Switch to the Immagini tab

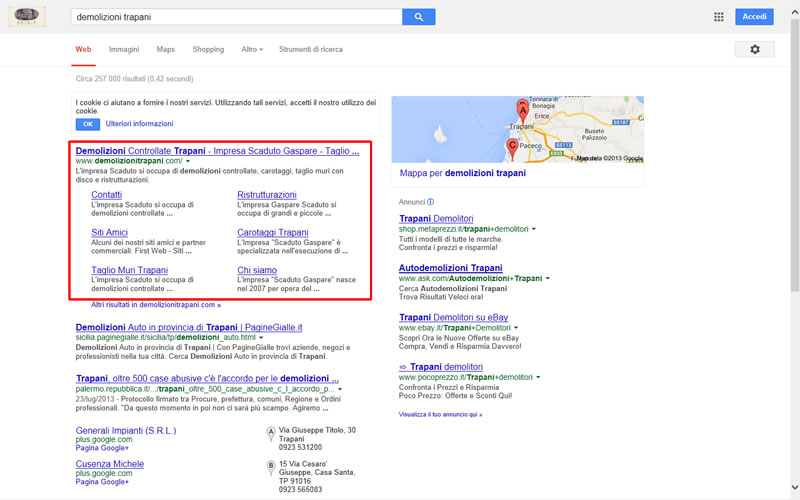click(124, 49)
